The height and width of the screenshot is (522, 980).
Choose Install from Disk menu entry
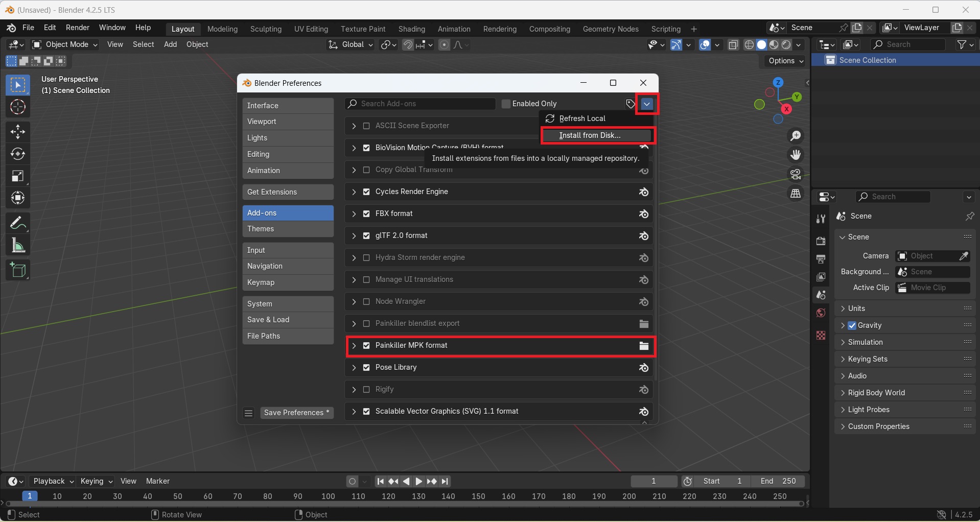pyautogui.click(x=597, y=135)
